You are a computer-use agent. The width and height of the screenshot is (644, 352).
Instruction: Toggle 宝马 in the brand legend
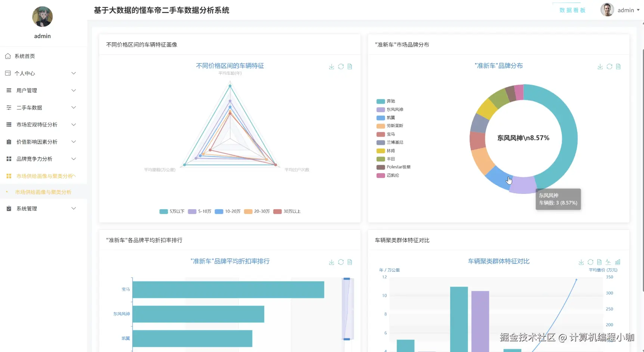coord(386,134)
